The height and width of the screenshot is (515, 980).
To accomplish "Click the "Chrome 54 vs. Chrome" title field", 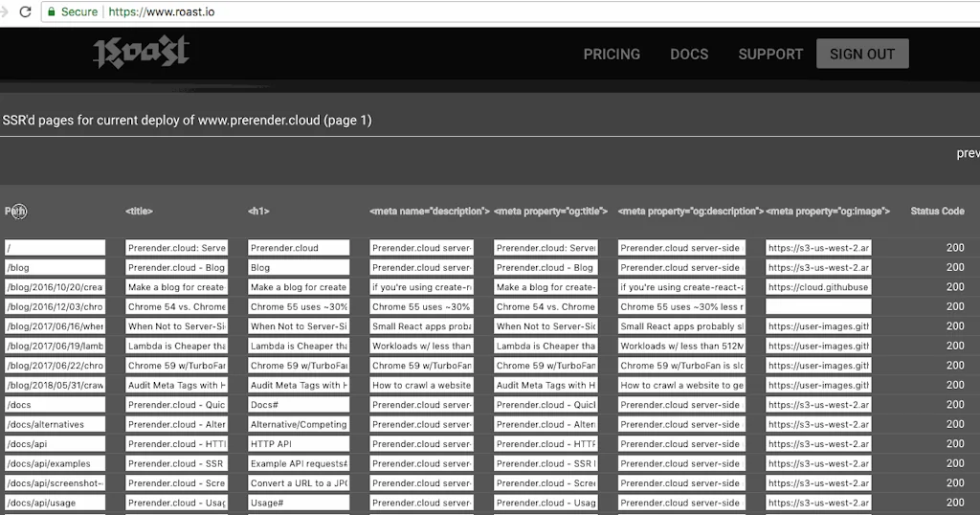I will point(176,306).
